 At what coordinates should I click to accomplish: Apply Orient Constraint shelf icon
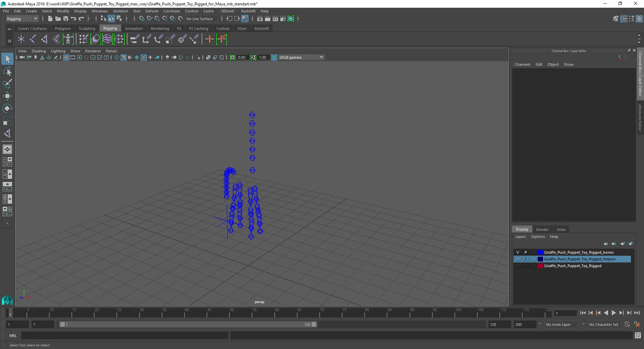(158, 39)
